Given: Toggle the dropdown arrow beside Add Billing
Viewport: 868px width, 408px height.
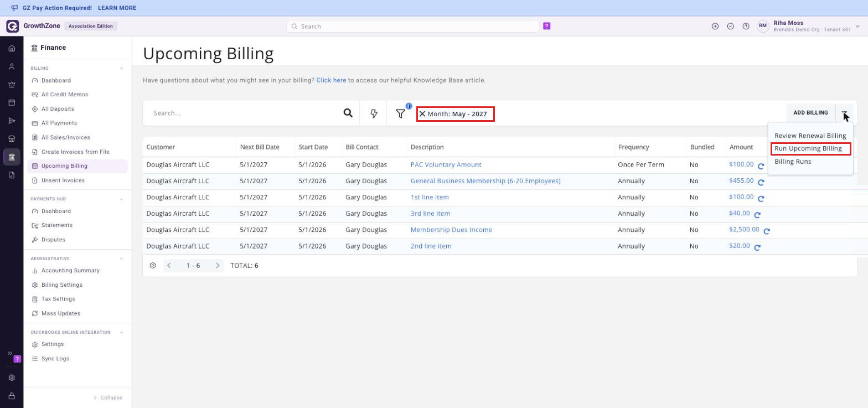Looking at the screenshot, I should (x=845, y=113).
